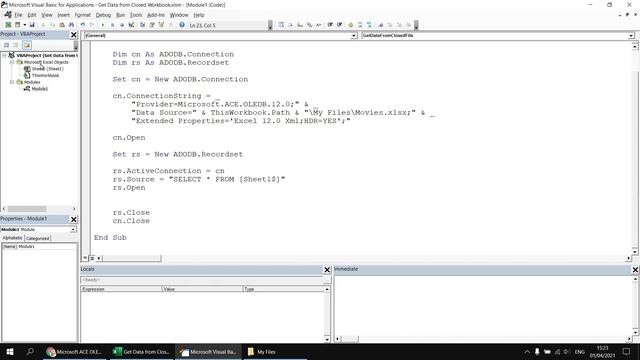Toggle a bookmark with the flag icon

pyautogui.click(x=380, y=25)
